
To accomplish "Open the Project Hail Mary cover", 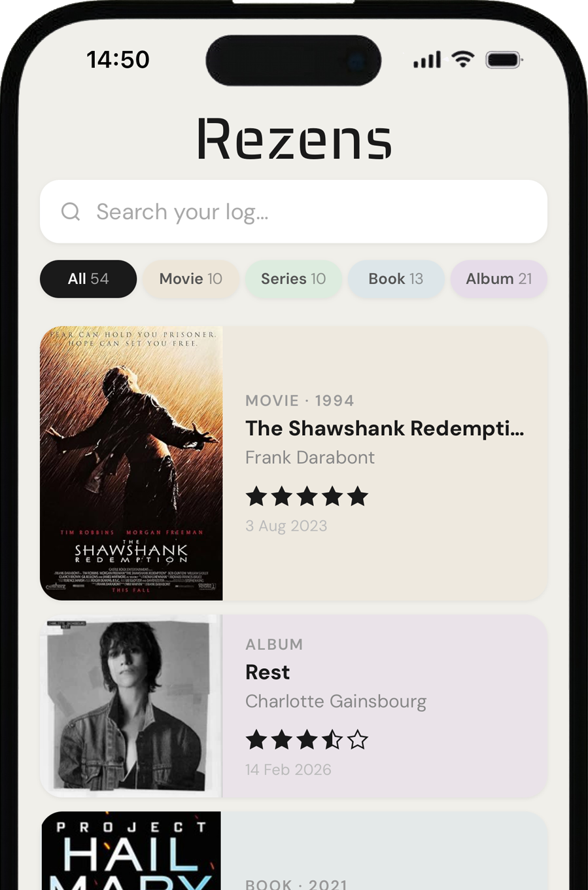I will tap(131, 851).
